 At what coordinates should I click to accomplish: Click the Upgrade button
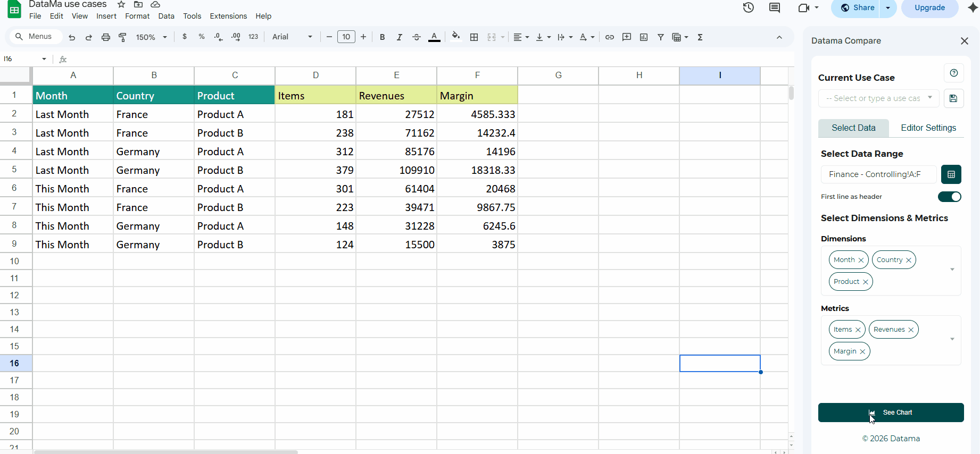click(929, 8)
